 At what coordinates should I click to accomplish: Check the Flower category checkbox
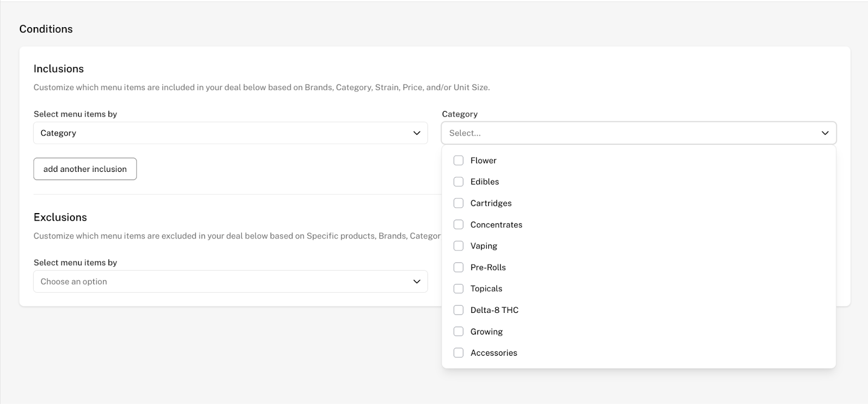pos(458,161)
